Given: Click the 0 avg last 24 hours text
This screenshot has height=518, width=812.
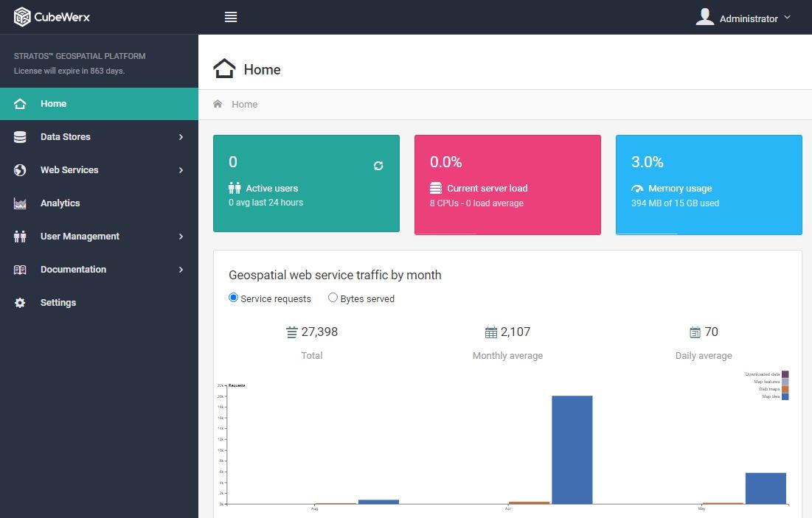Looking at the screenshot, I should click(266, 203).
